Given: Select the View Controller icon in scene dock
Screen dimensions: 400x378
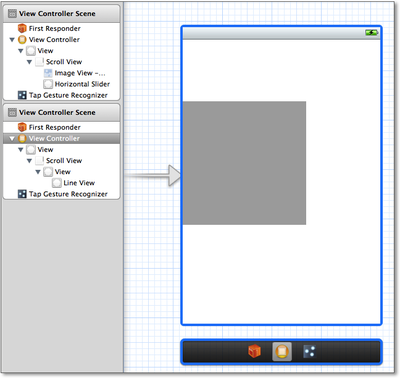Looking at the screenshot, I should click(282, 351).
